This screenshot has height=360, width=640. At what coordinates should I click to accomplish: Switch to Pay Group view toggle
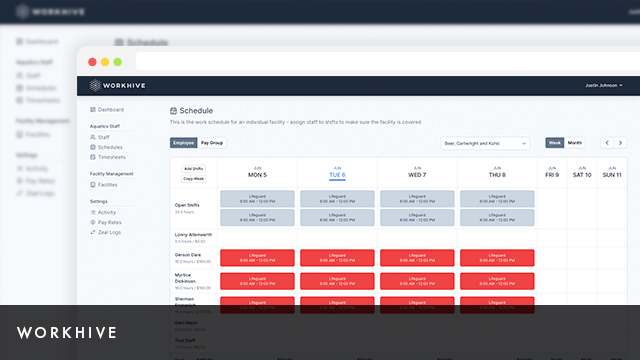[x=212, y=143]
